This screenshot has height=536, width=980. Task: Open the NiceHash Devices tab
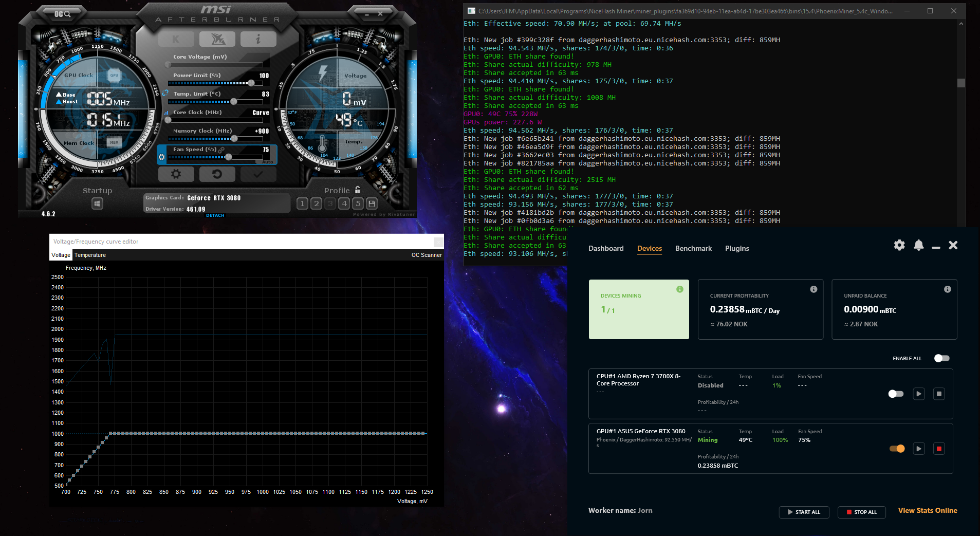pyautogui.click(x=650, y=248)
